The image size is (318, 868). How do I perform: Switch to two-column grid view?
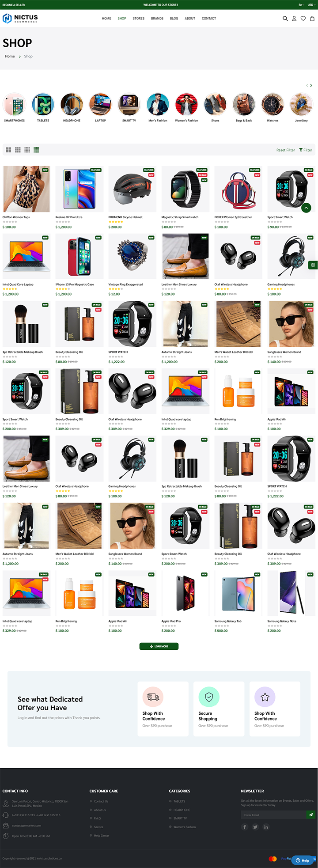tap(8, 150)
